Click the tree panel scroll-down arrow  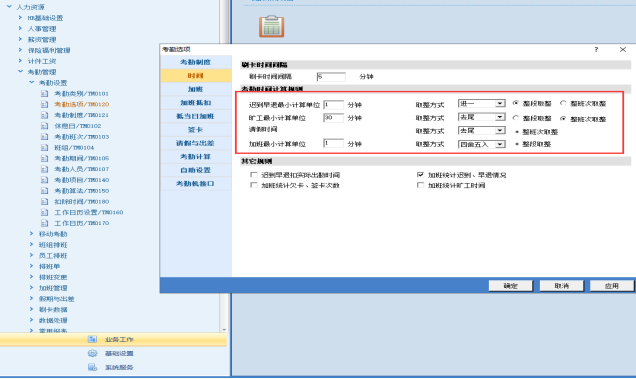224,330
